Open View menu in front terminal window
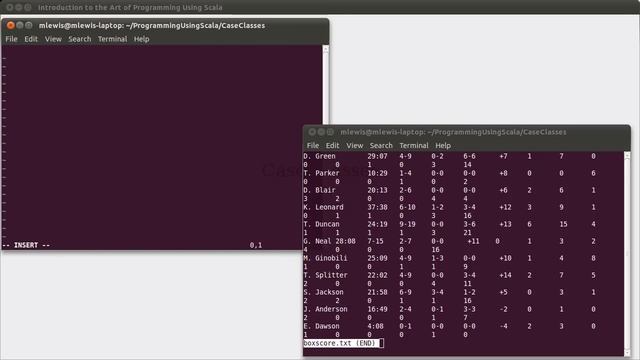 tap(53, 39)
